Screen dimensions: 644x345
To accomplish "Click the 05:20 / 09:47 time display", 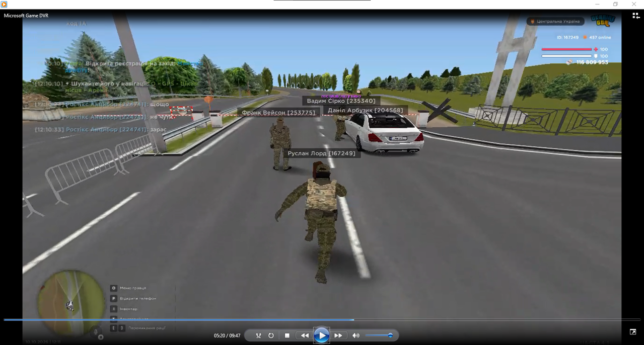I will (x=227, y=335).
